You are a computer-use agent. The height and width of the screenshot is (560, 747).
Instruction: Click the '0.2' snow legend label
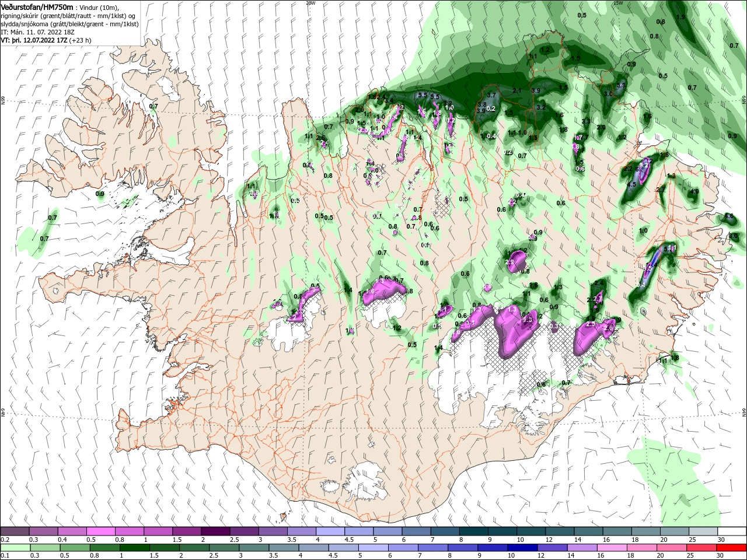pos(4,540)
